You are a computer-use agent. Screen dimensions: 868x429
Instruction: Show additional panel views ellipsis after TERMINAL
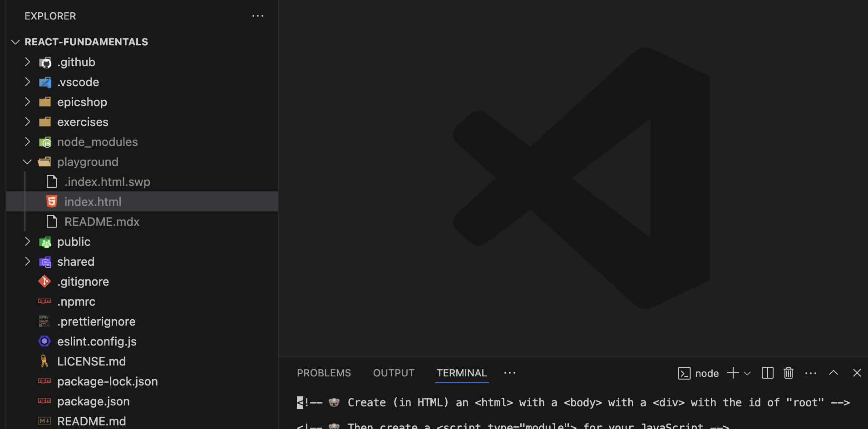coord(509,373)
